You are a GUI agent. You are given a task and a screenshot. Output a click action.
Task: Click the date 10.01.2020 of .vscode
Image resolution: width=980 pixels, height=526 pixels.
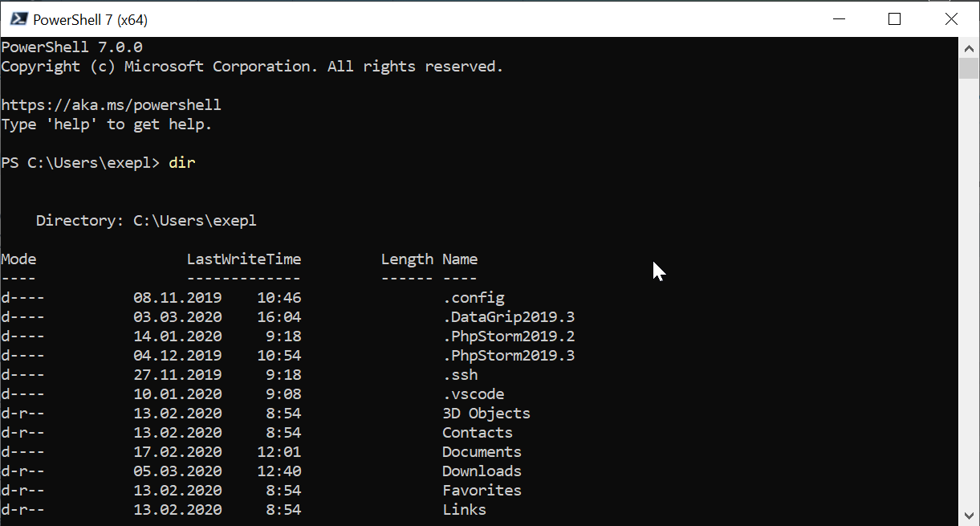click(177, 394)
